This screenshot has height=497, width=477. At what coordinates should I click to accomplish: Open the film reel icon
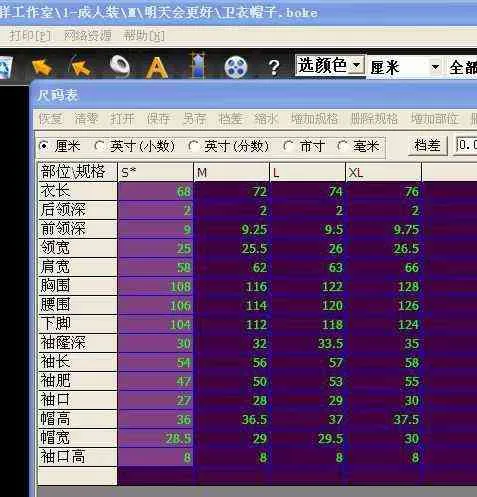coord(236,67)
